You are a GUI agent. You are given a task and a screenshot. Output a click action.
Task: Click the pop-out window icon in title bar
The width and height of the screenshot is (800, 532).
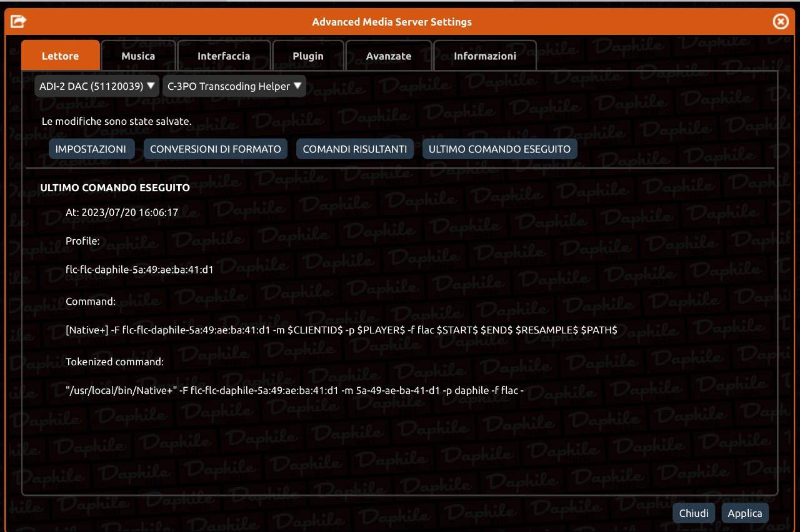pos(19,22)
